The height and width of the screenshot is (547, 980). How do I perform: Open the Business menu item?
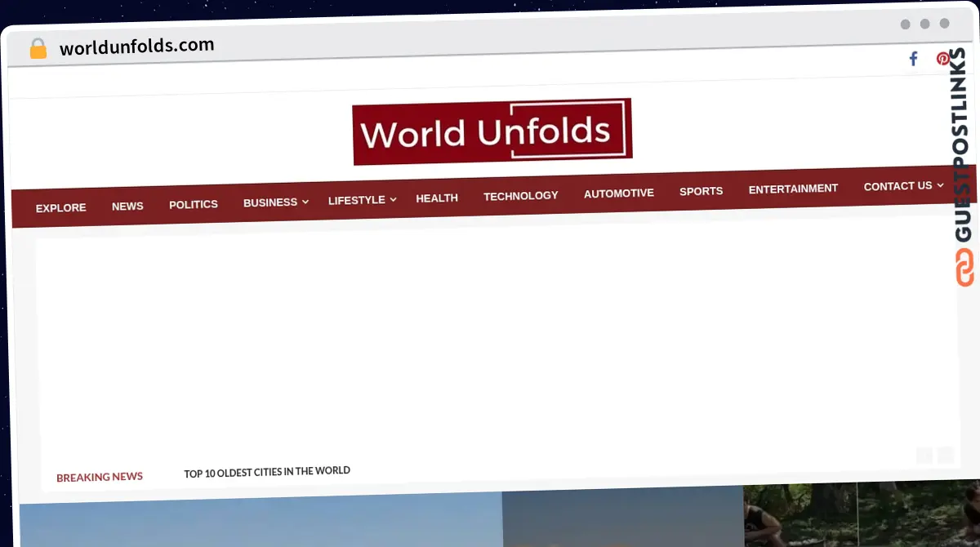(x=270, y=202)
